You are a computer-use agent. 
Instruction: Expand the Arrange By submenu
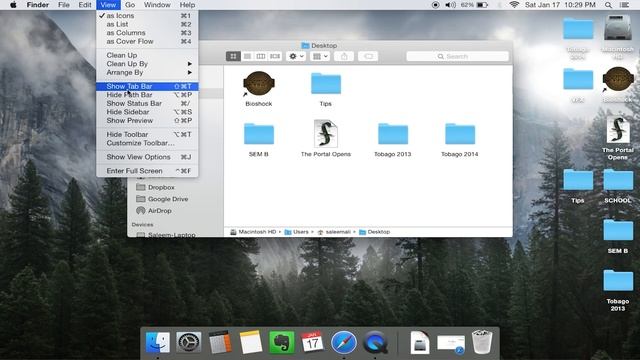[147, 72]
